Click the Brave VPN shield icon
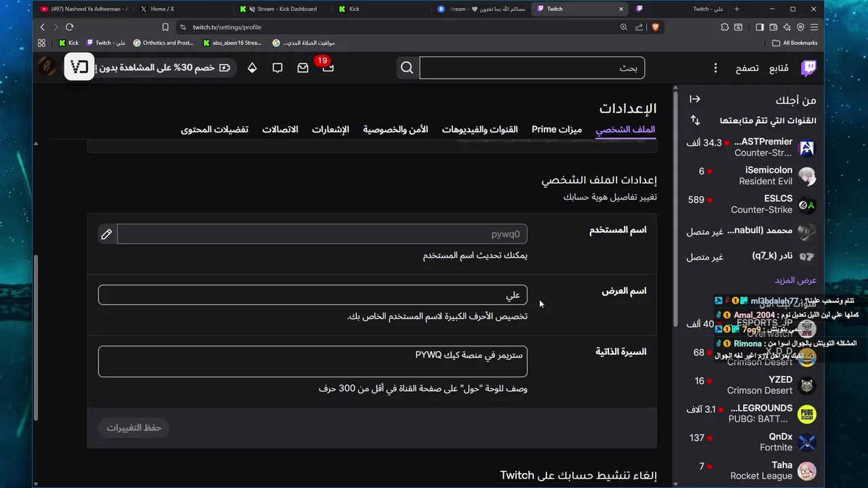 click(x=801, y=27)
